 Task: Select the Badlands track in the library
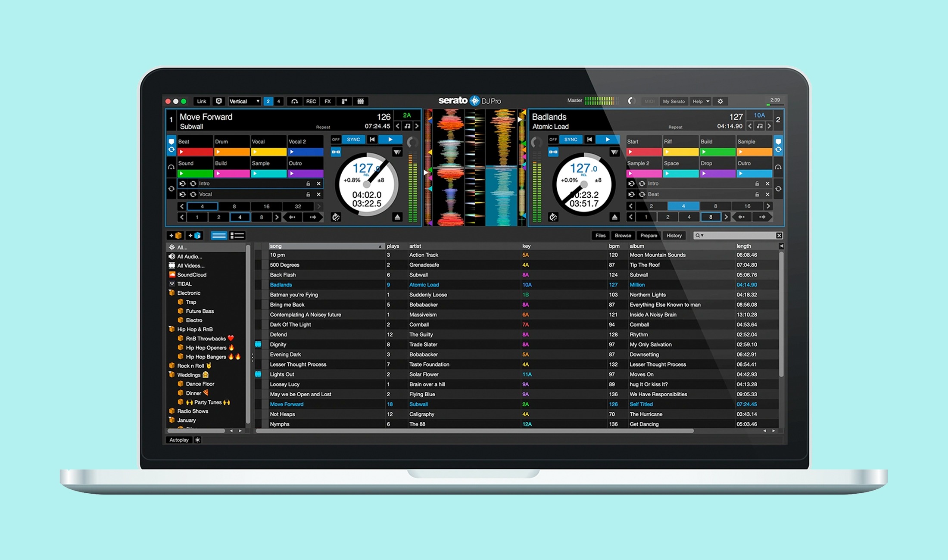point(281,285)
